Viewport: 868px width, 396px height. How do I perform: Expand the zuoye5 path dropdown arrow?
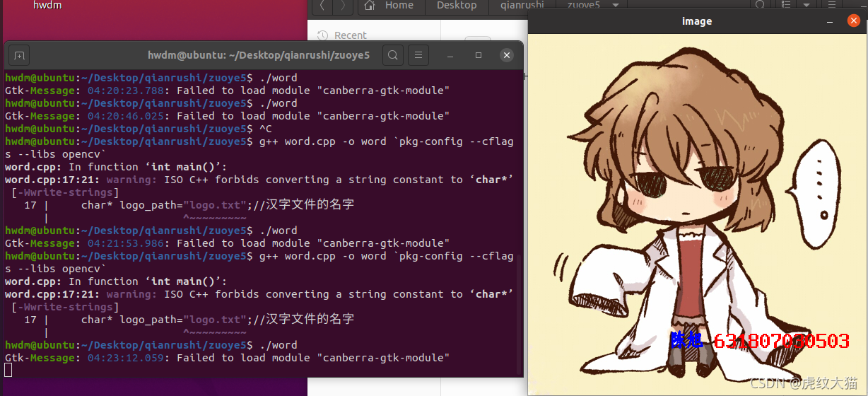615,6
